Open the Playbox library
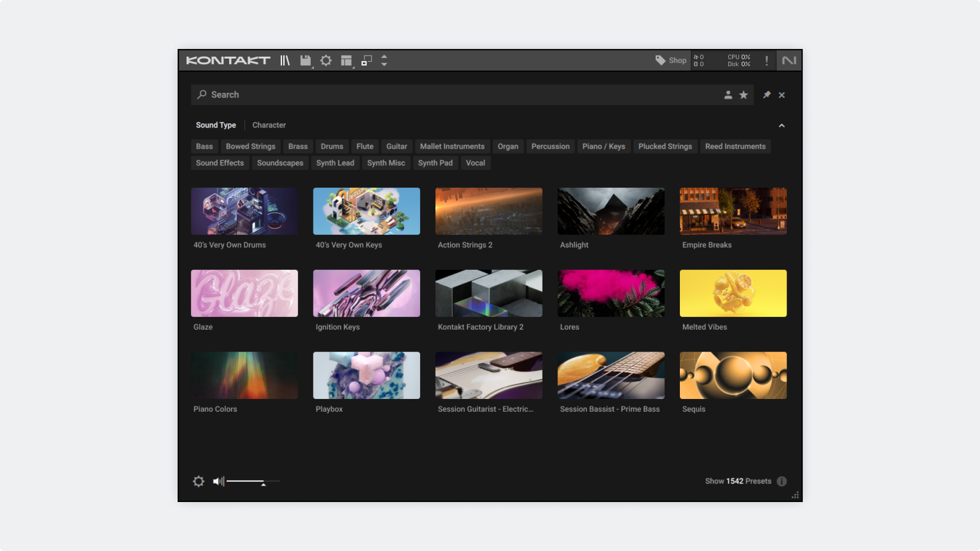The width and height of the screenshot is (980, 551). pyautogui.click(x=366, y=375)
